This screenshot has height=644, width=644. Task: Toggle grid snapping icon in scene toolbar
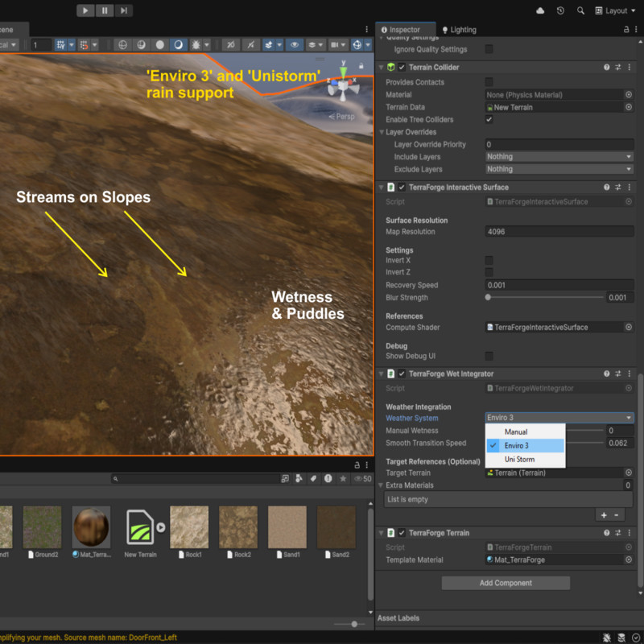84,45
